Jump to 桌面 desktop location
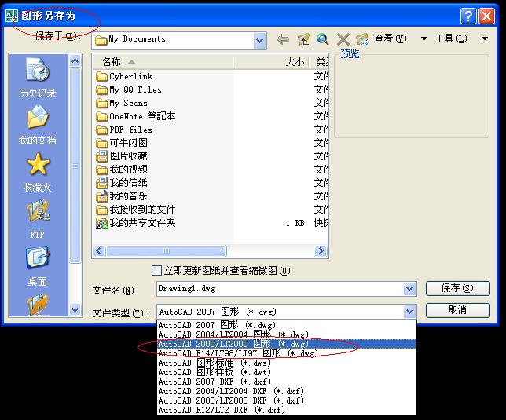This screenshot has height=420, width=506. (38, 267)
